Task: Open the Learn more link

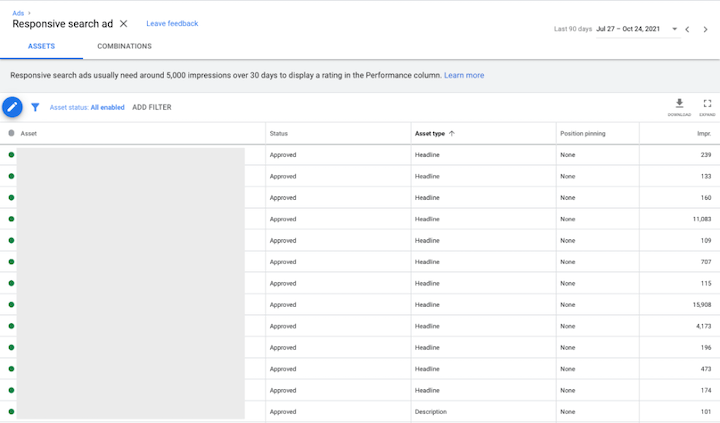Action: 464,75
